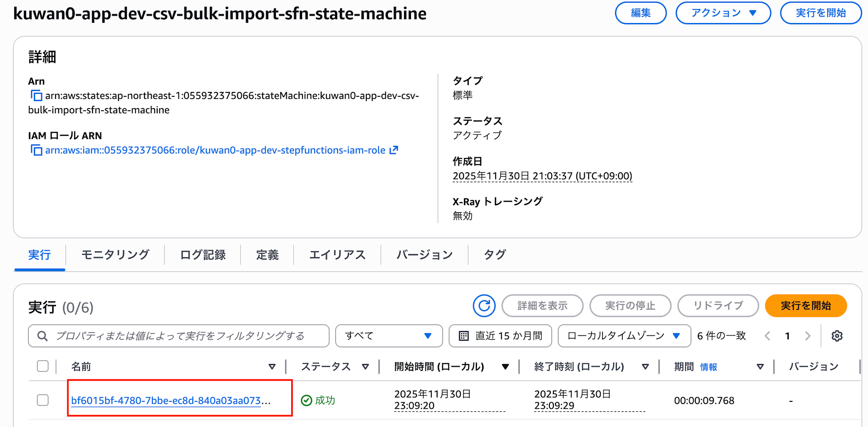Sort executions by 期間 column
The image size is (868, 427).
pos(761,366)
